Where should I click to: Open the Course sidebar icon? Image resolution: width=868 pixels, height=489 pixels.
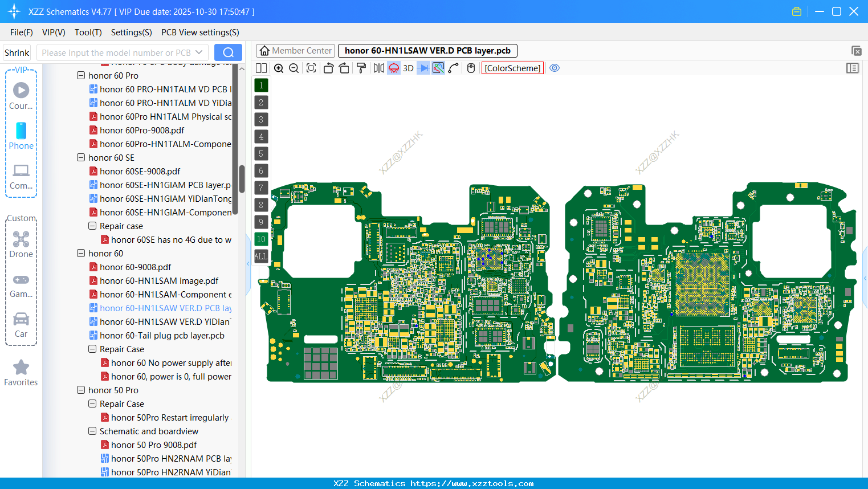click(x=21, y=96)
